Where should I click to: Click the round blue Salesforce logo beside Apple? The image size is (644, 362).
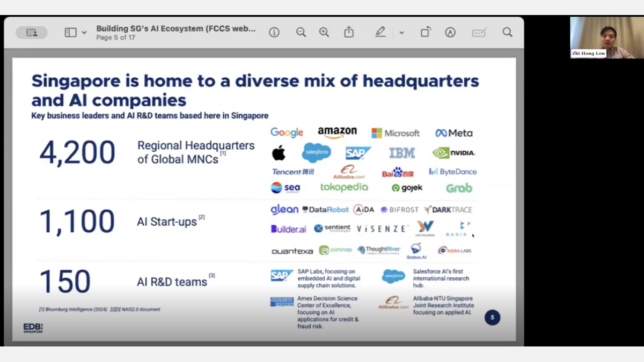coord(317,153)
